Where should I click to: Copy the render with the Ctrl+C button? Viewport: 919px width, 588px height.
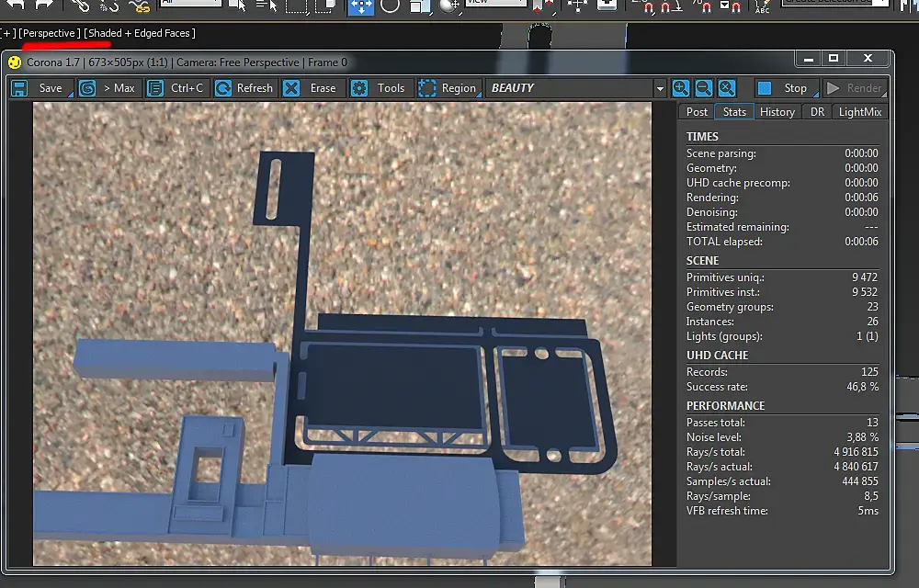click(x=176, y=88)
